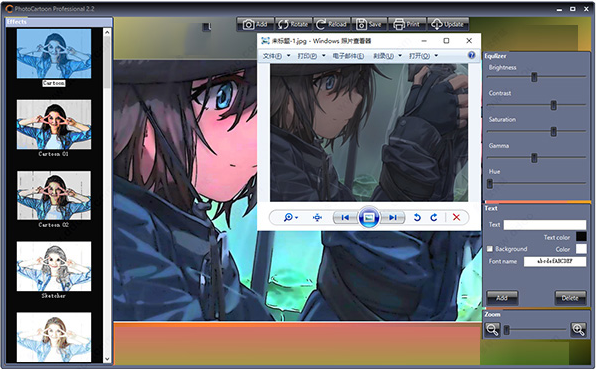Viewport: 596px width, 369px height.
Task: Click the Gamma slider handle
Action: coord(534,158)
